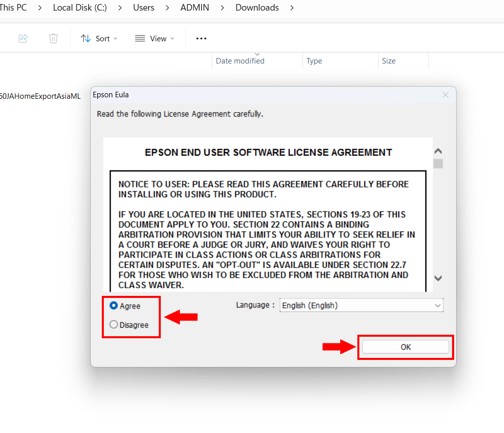Expand the chevron after Local Disk (C:)
Image resolution: width=504 pixels, height=433 pixels.
(x=120, y=8)
